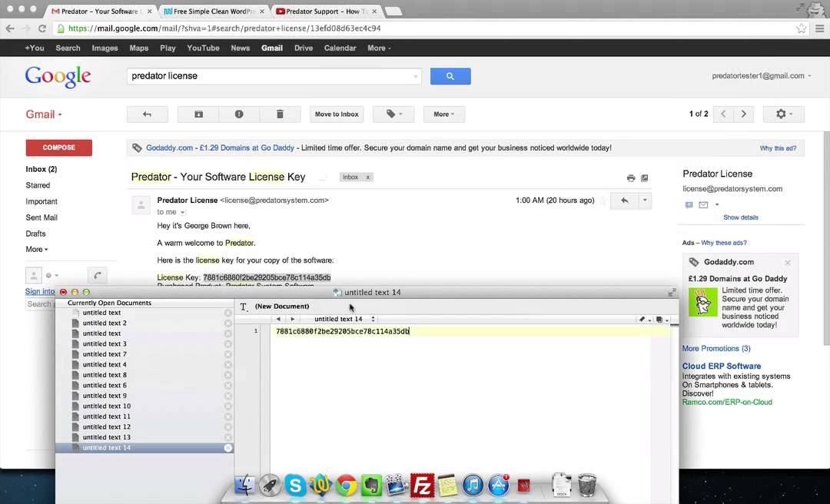Click the COMPOSE button
830x504 pixels.
coord(58,148)
